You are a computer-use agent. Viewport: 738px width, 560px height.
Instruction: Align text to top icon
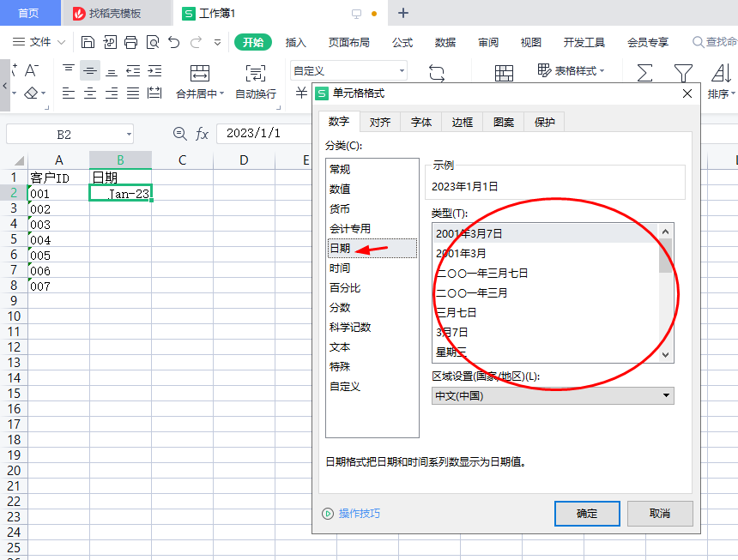tap(69, 70)
